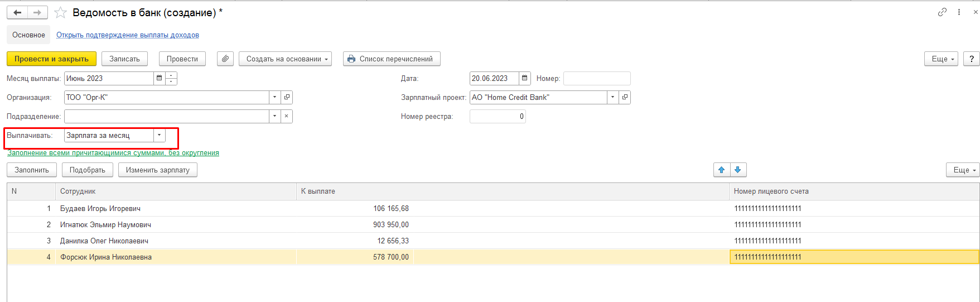Open the Еще menu above the table
This screenshot has width=980, height=302.
(962, 170)
